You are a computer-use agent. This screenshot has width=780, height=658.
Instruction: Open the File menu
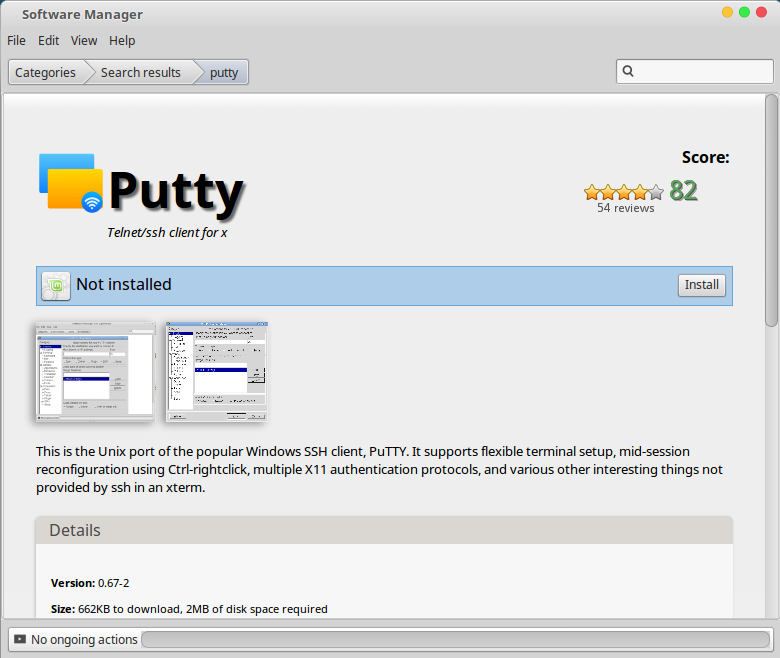point(16,40)
